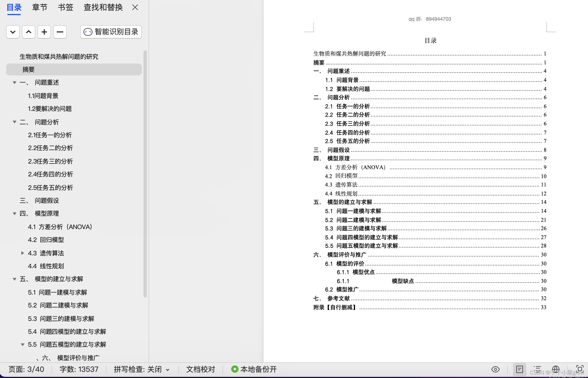
Task: Switch to web layout globe icon
Action: coord(555,369)
